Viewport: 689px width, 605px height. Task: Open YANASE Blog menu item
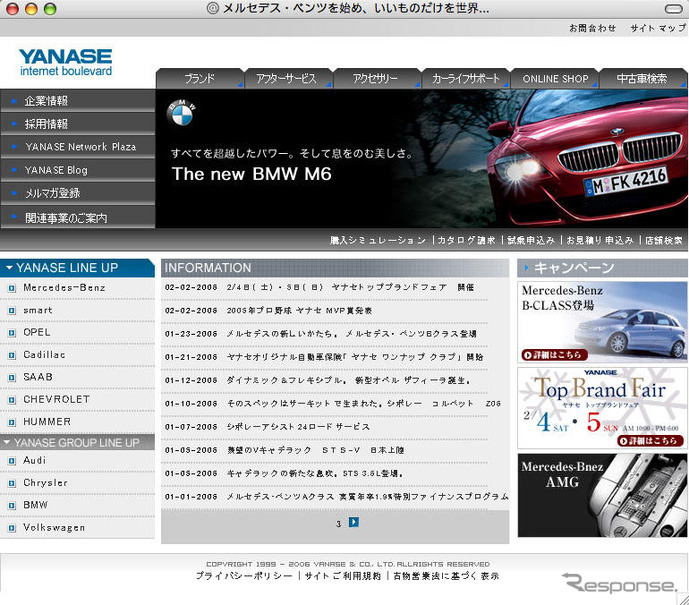[x=78, y=170]
